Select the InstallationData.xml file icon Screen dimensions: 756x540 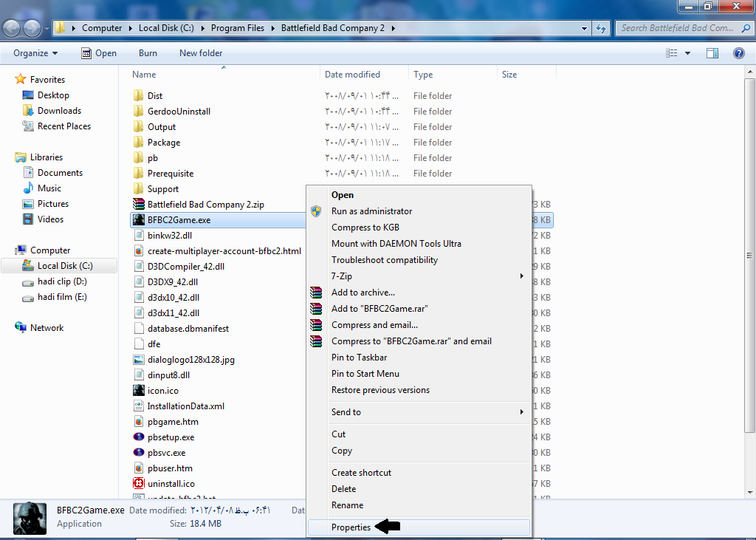click(x=139, y=406)
